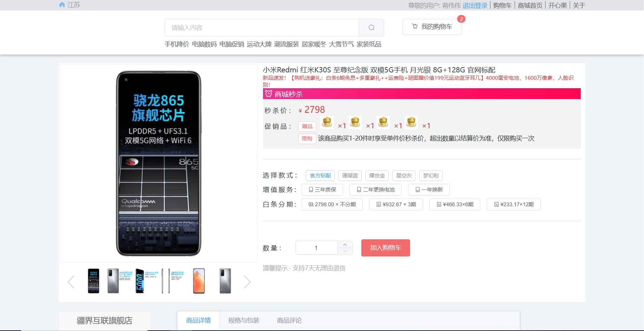Click the main product phone image
Viewport: 644px width, 331px height.
pos(159,163)
